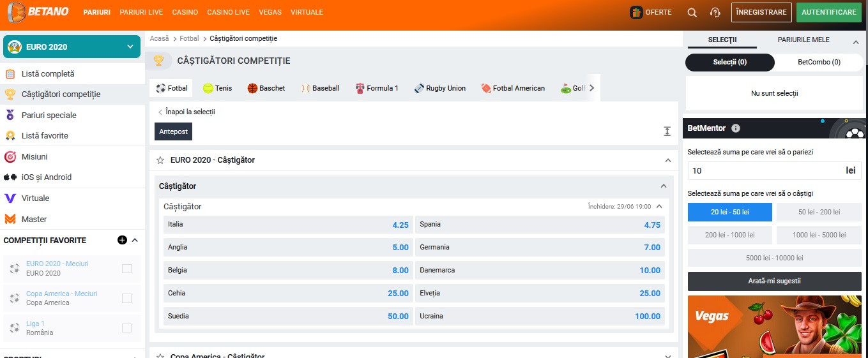Viewport: 868px width, 358px height.
Task: Expand the Copa America - Câștigător panel
Action: pos(668,356)
